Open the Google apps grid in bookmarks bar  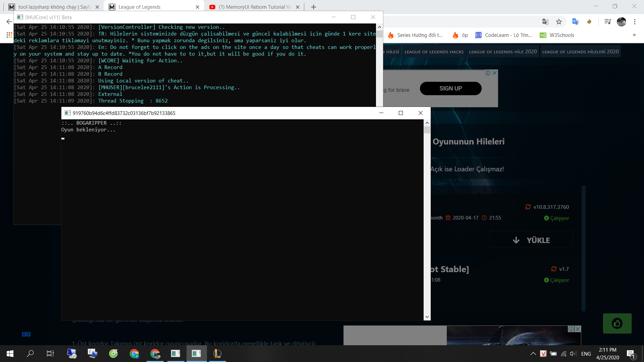point(9,35)
